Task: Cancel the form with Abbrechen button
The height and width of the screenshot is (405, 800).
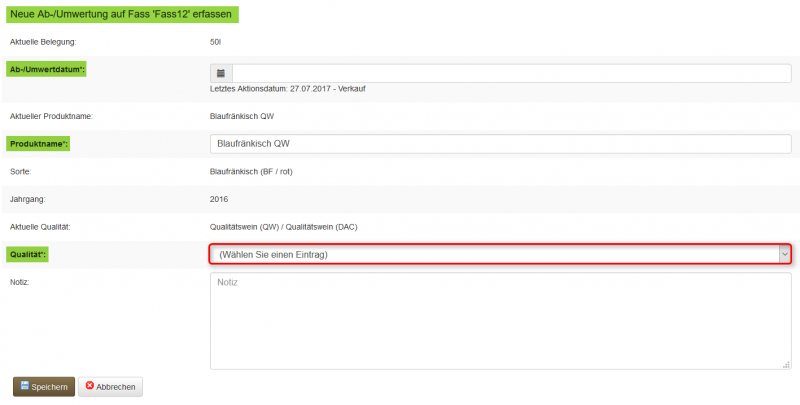Action: (111, 386)
